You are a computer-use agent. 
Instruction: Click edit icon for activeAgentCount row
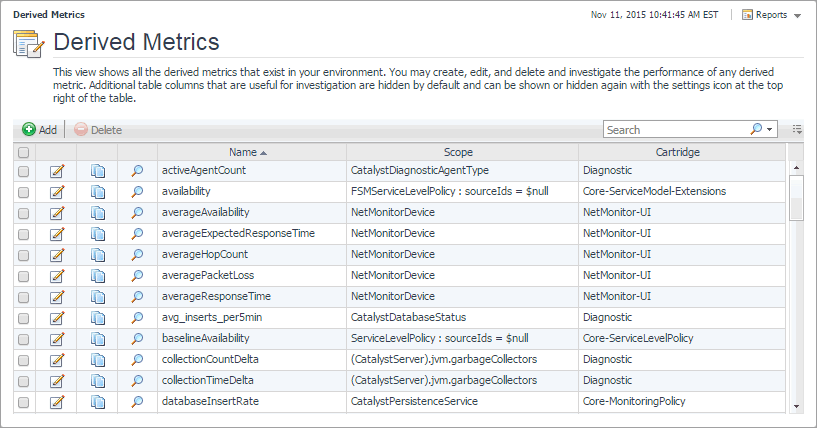(57, 171)
